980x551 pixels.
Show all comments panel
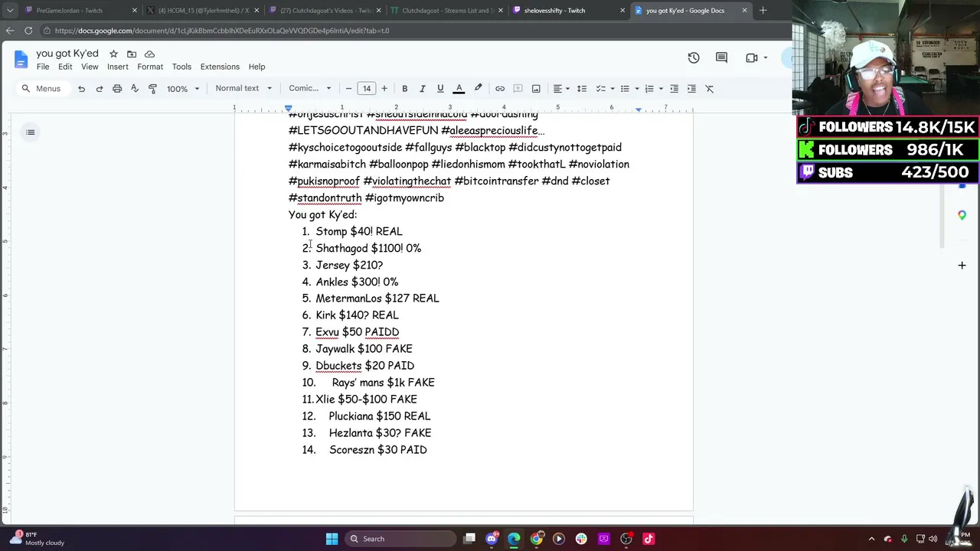721,58
